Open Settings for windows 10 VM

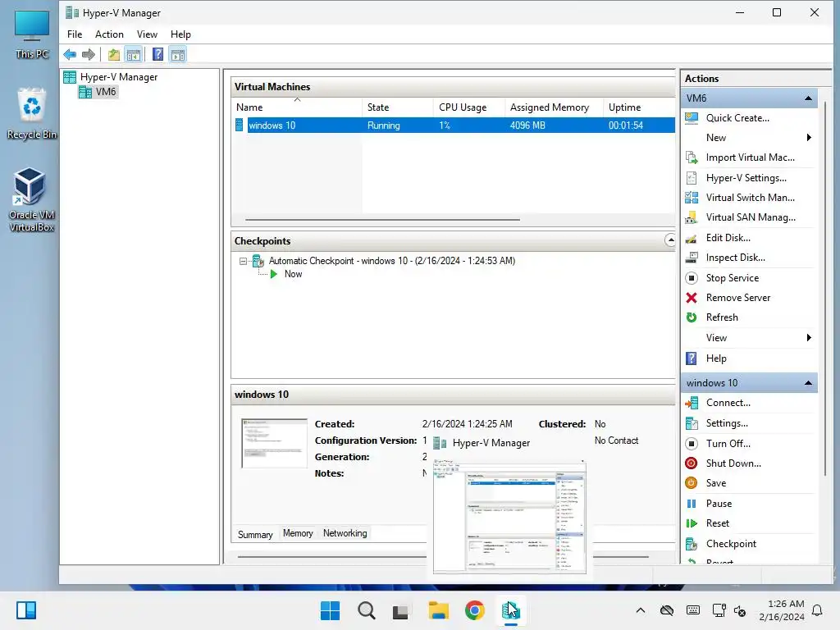(x=727, y=423)
